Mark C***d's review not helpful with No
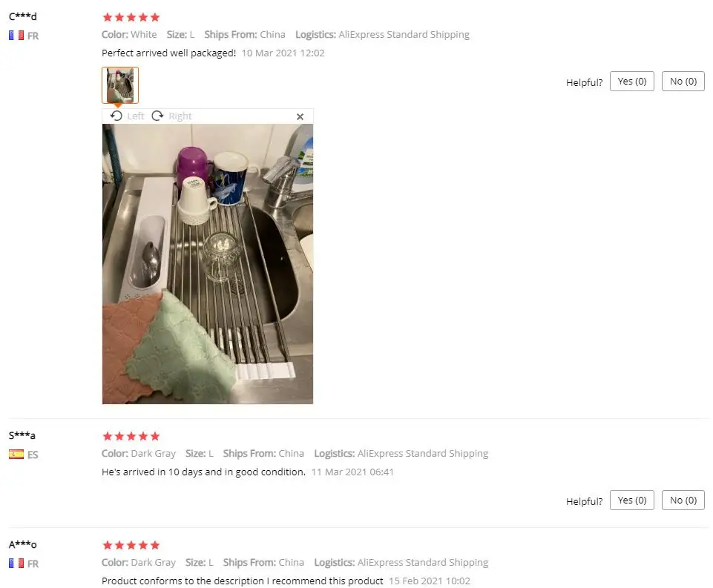 683,82
